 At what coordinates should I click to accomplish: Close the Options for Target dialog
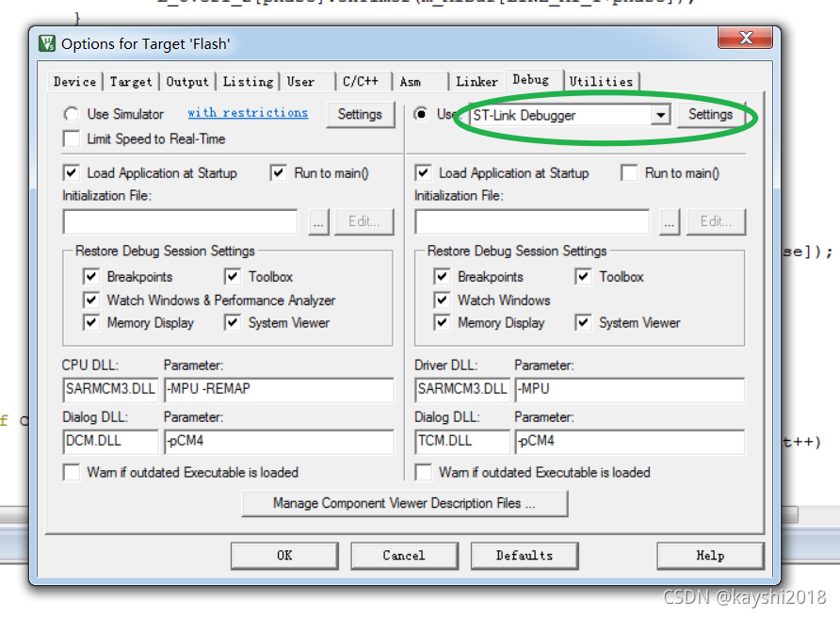(745, 38)
